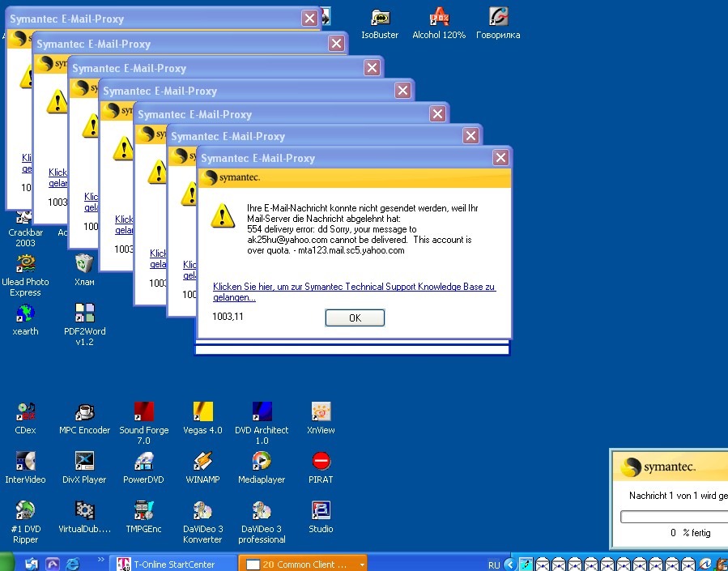728x571 pixels.
Task: Open the IsoBuster desktop shortcut
Action: click(380, 23)
